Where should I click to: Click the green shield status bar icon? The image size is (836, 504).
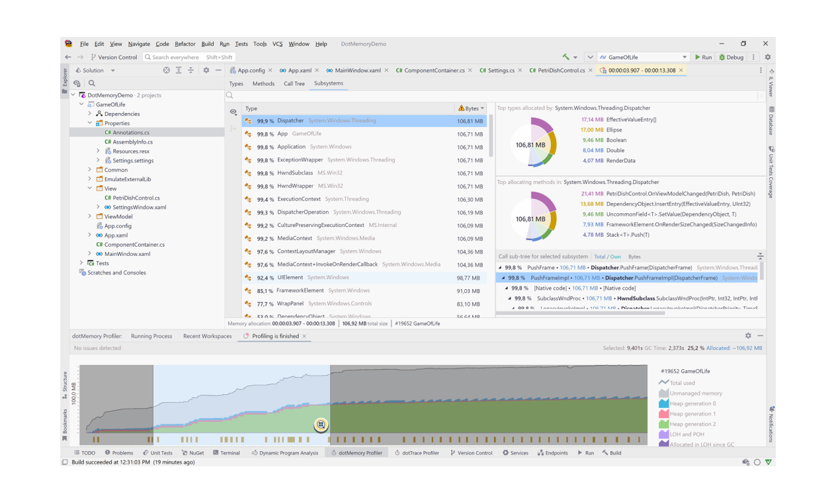[769, 462]
